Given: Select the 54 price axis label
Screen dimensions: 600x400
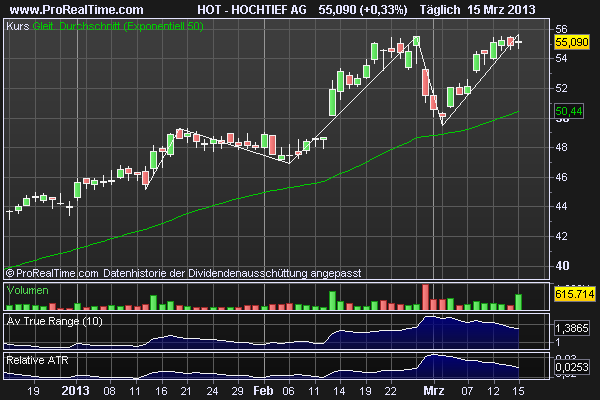Looking at the screenshot, I should point(561,59).
